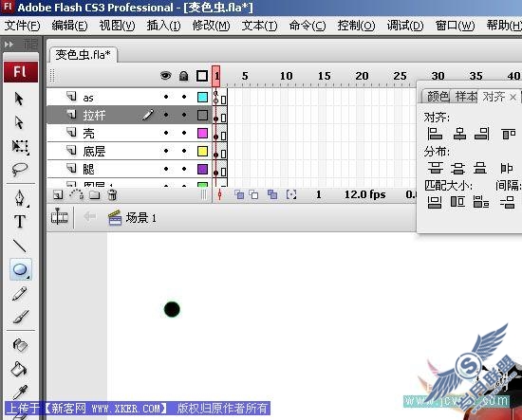Viewport: 522px width, 420px height.
Task: Open the 编辑(E) menu
Action: 69,26
